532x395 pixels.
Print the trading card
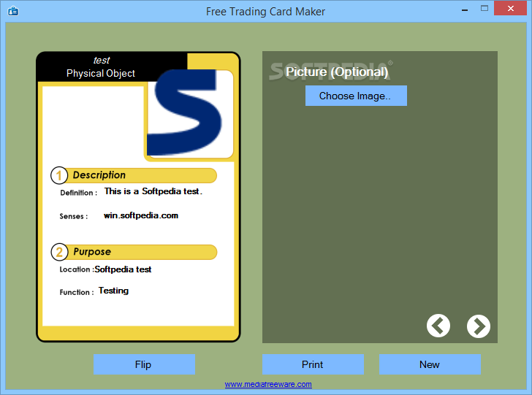[313, 364]
